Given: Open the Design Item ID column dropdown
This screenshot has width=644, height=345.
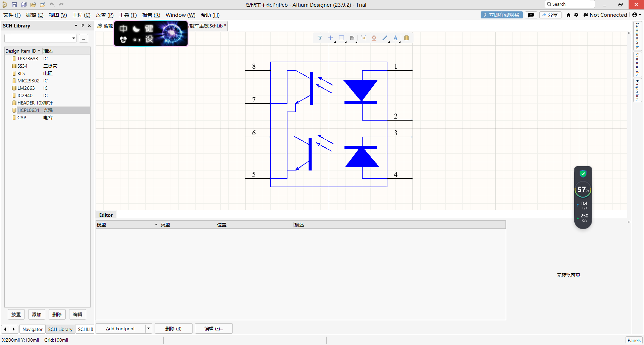Looking at the screenshot, I should pyautogui.click(x=39, y=51).
